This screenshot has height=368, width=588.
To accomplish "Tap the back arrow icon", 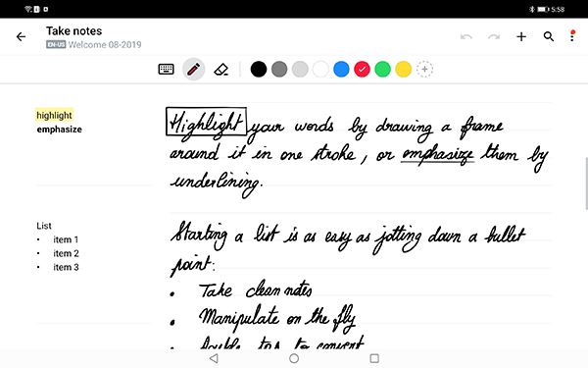I will click(x=21, y=37).
